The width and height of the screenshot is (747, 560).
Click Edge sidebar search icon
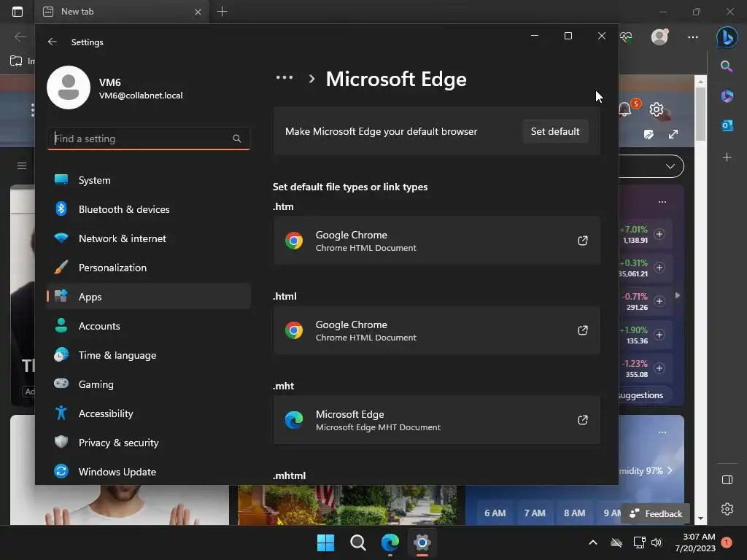(x=727, y=66)
